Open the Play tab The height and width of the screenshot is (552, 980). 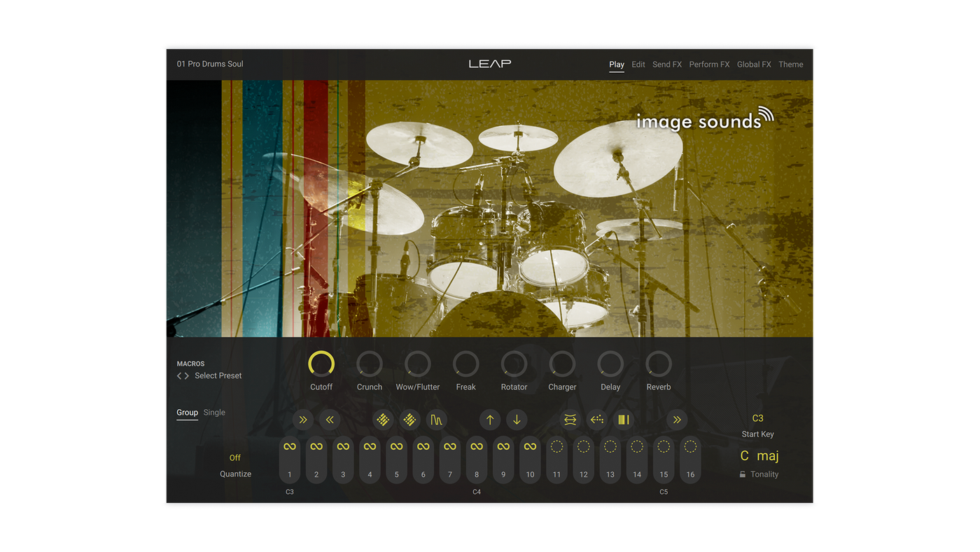tap(617, 64)
